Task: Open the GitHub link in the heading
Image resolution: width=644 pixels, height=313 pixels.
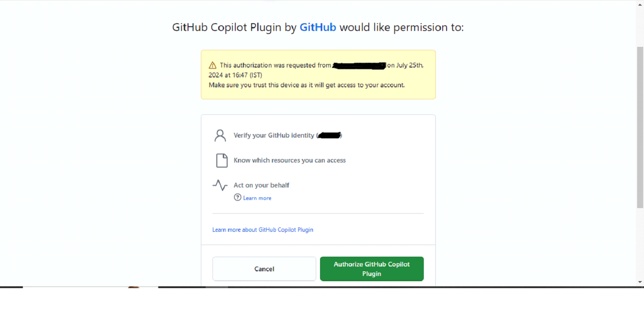Action: tap(317, 27)
